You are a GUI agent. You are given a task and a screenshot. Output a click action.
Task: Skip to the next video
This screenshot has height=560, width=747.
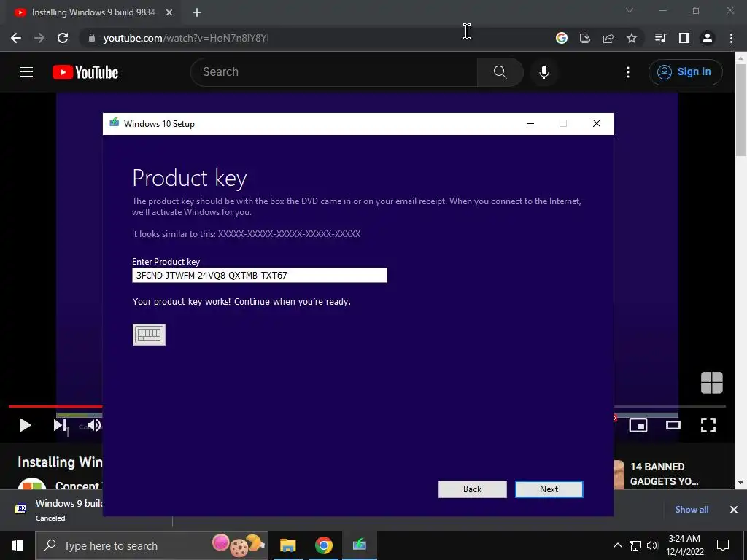tap(60, 425)
